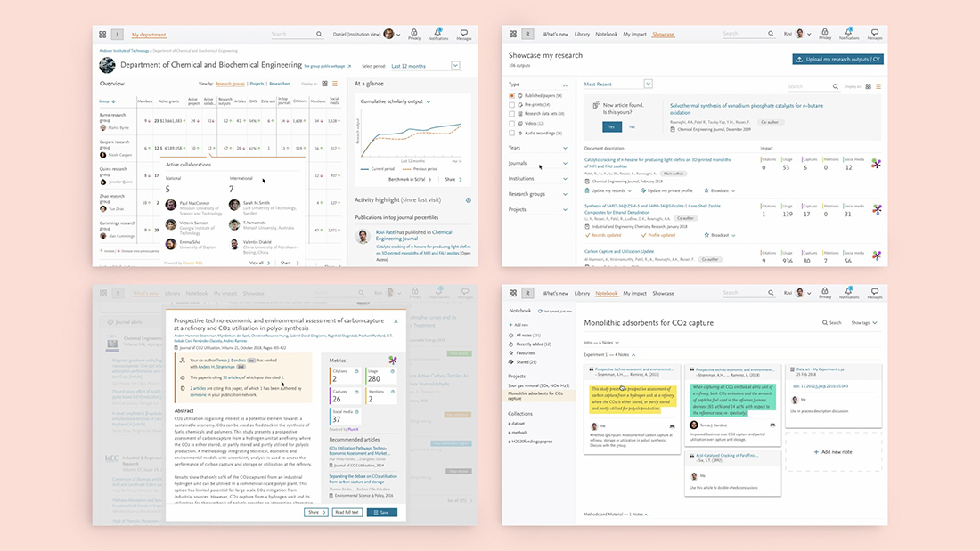The image size is (980, 551).
Task: Switch Showcase results to grid display
Action: [x=868, y=86]
